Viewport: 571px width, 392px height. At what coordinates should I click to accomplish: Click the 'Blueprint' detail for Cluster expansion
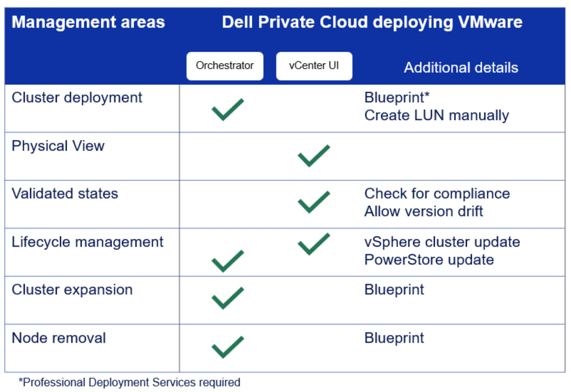[x=394, y=290]
